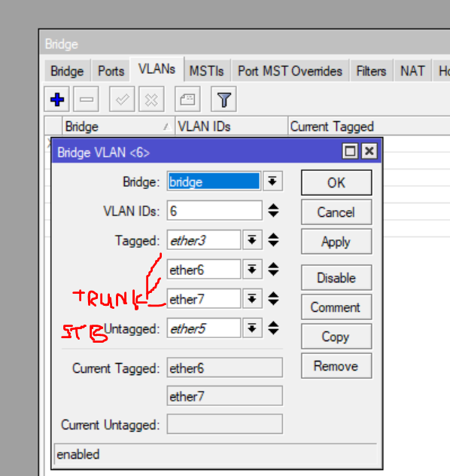Open dropdown for Tagged ether6

[252, 270]
